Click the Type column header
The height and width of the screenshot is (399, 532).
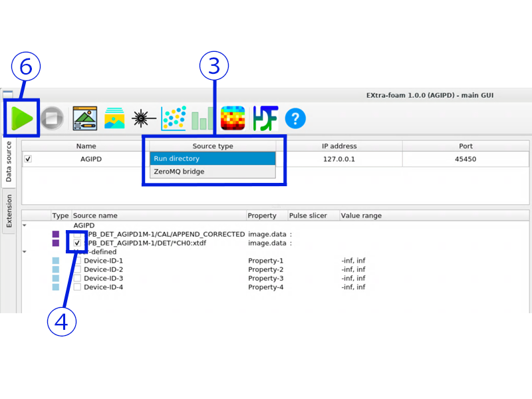[61, 215]
